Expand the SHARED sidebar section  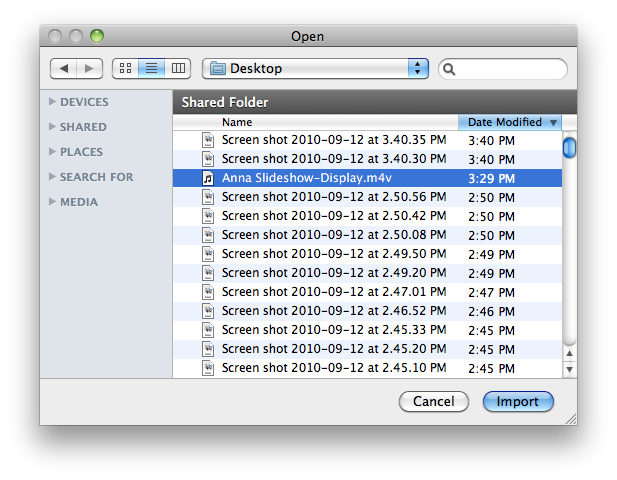(x=52, y=127)
